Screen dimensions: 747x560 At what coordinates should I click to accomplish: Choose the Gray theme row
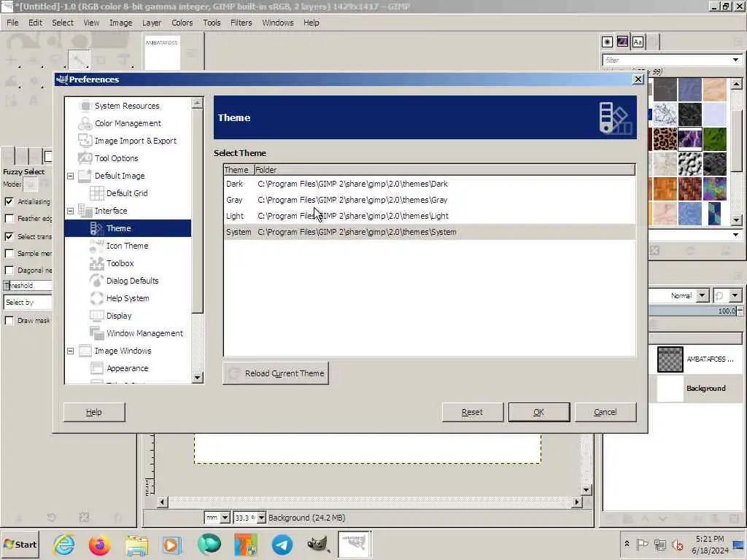point(429,200)
